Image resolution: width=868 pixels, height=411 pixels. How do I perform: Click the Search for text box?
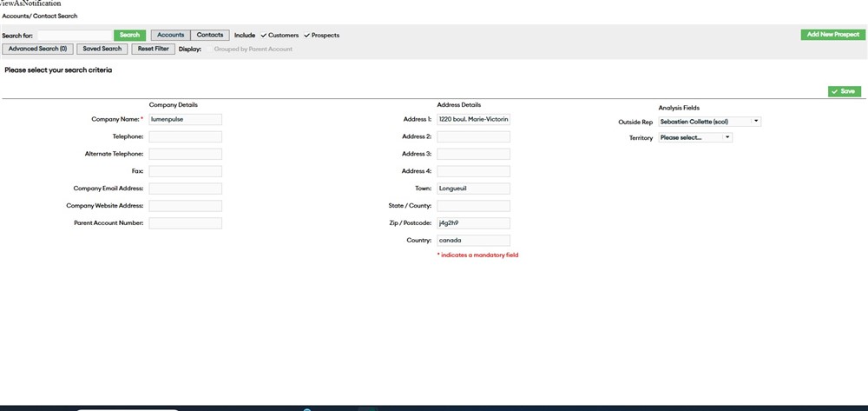(x=75, y=36)
